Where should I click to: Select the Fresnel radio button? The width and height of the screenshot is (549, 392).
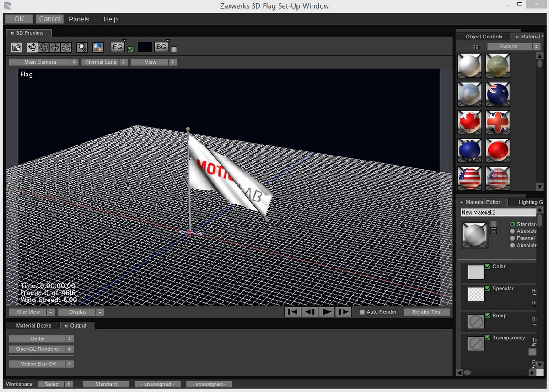512,238
